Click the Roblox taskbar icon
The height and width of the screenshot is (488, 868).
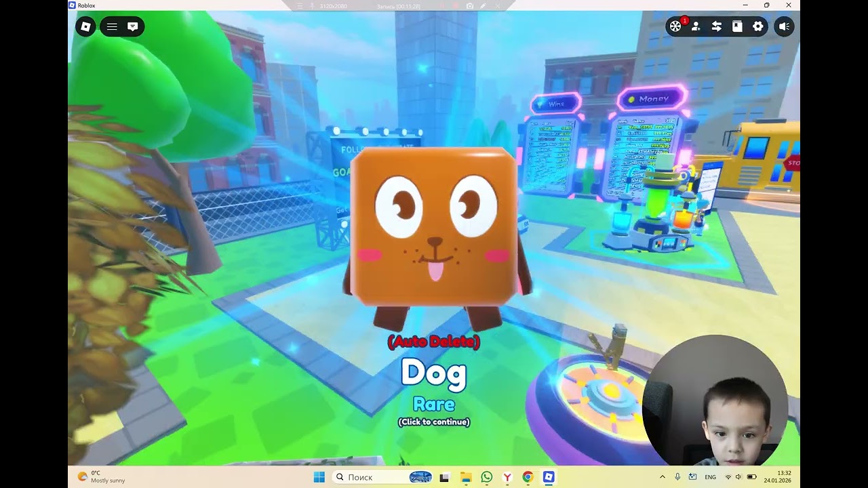pos(549,477)
